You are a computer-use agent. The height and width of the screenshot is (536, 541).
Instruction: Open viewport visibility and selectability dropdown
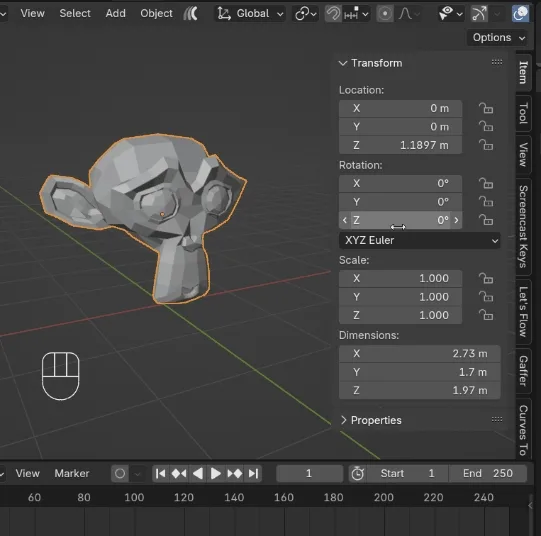450,14
